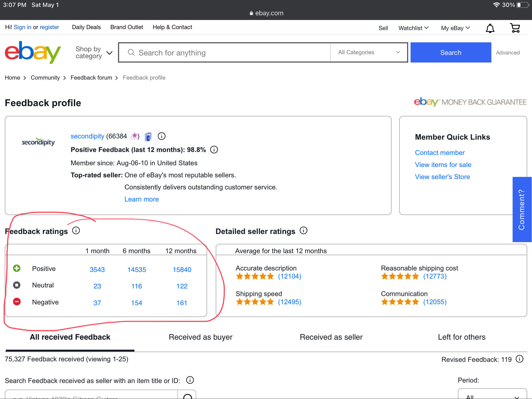The height and width of the screenshot is (399, 532).
Task: Switch to All received Feedback tab
Action: click(70, 337)
